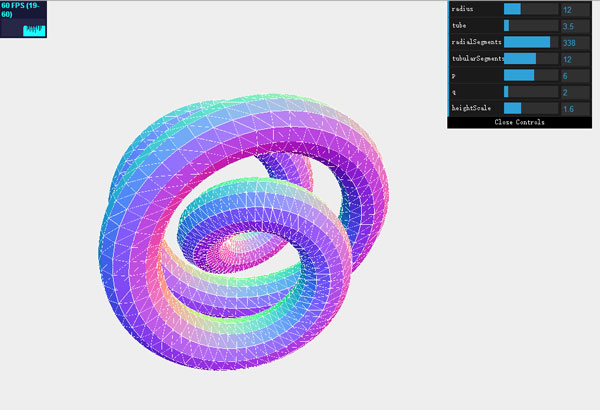Click the q slider track
This screenshot has height=410, width=600.
[x=530, y=92]
